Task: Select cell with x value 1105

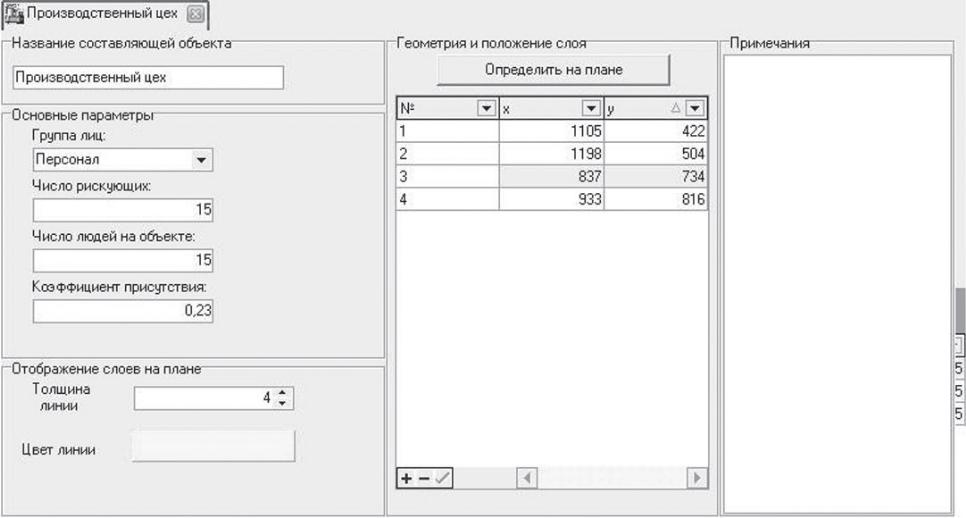Action: tap(551, 131)
